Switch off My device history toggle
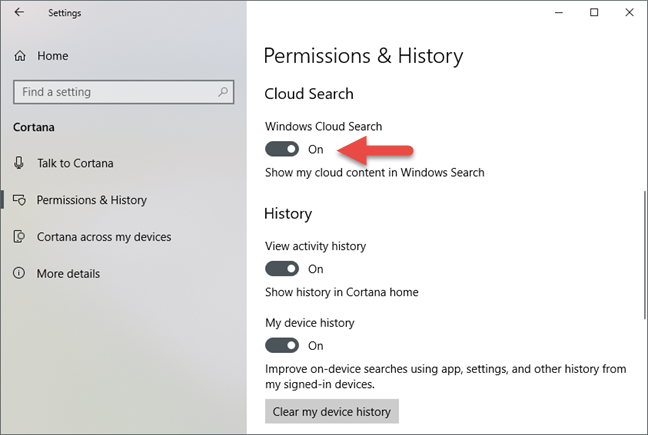Viewport: 648px width, 435px height. tap(282, 345)
